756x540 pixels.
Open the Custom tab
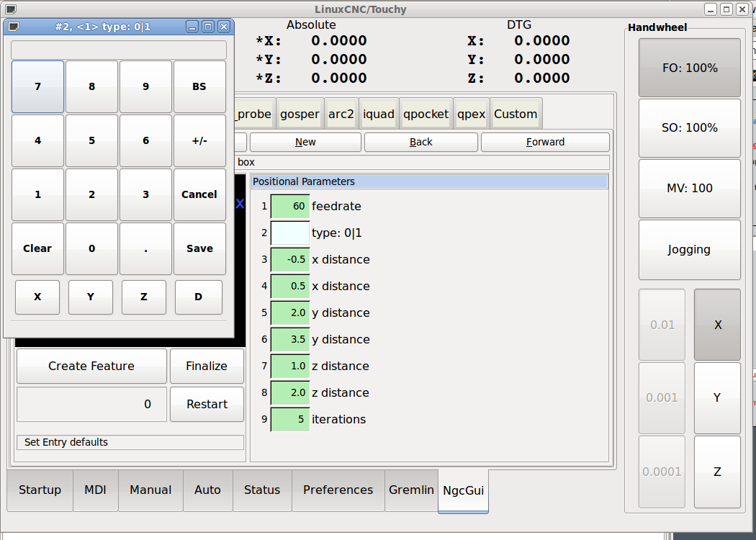(x=516, y=114)
